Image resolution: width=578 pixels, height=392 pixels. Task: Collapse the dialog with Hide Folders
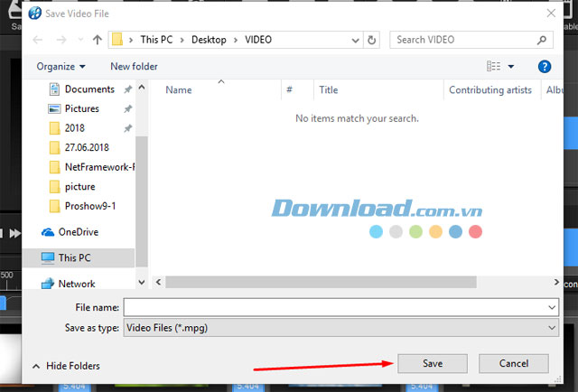(x=66, y=366)
